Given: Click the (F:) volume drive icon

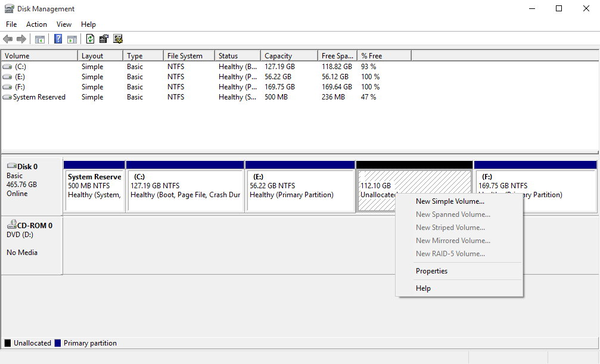Looking at the screenshot, I should pyautogui.click(x=7, y=87).
